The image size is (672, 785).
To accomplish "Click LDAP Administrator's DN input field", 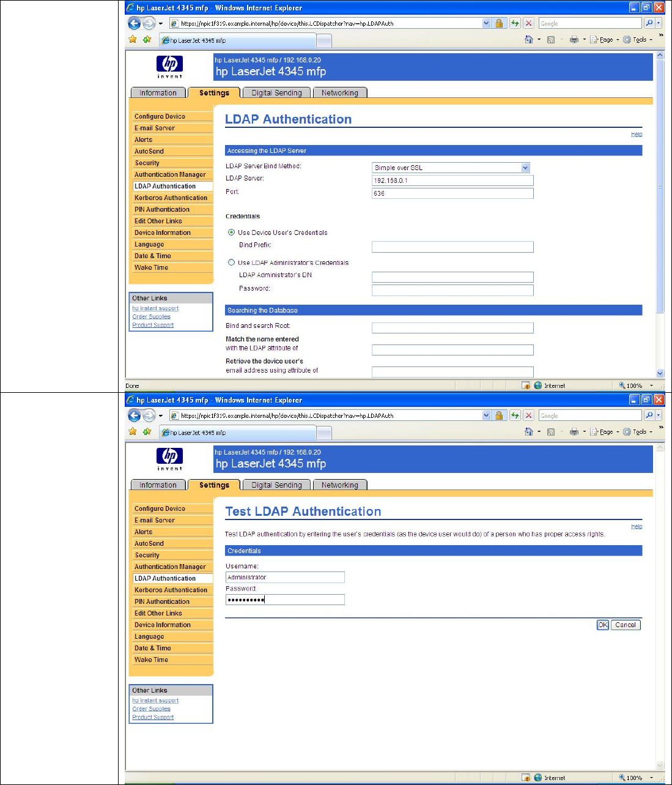I will tap(452, 277).
